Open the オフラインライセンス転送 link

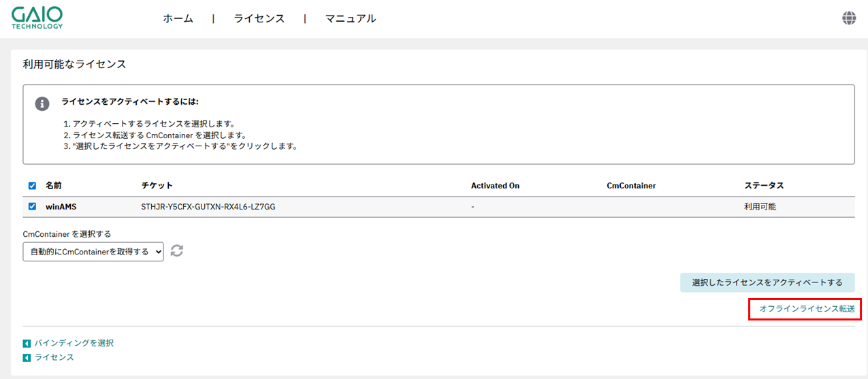tap(806, 309)
